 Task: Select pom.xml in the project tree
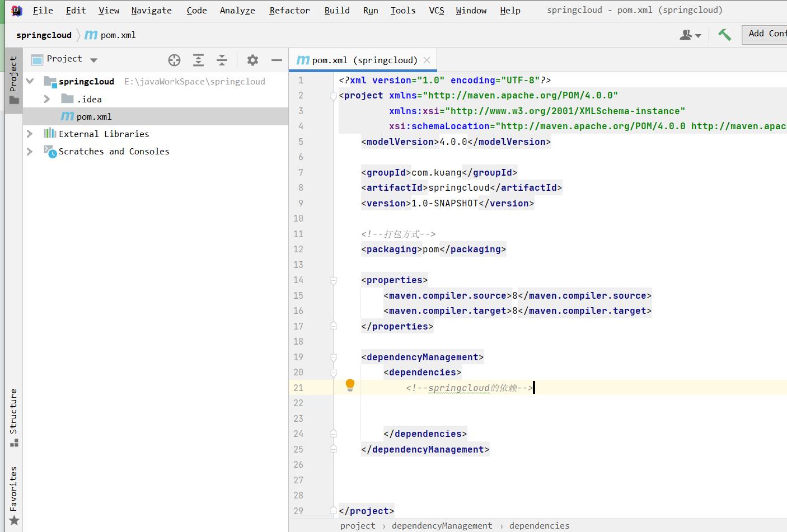156,116
